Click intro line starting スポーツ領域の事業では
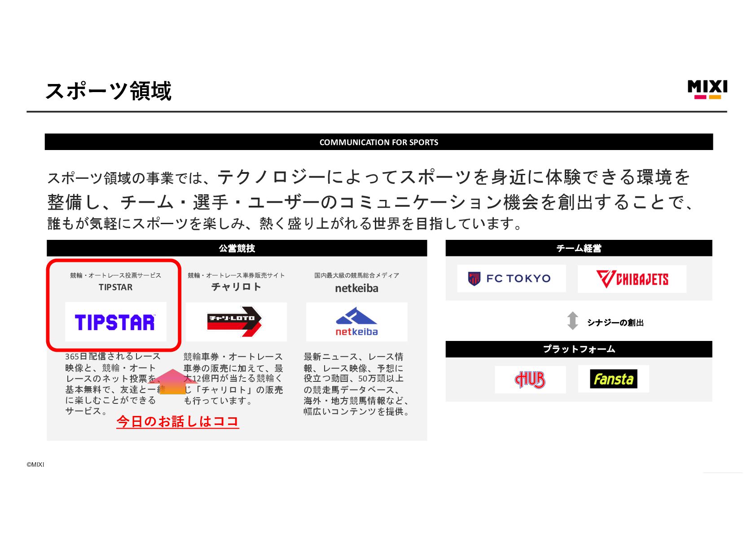Screen dimensions: 756x535 pyautogui.click(x=369, y=177)
